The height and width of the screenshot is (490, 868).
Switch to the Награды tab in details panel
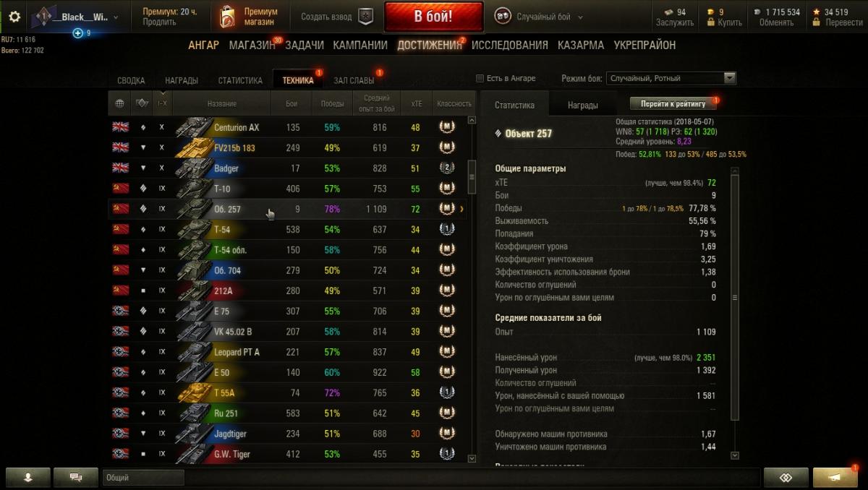583,105
